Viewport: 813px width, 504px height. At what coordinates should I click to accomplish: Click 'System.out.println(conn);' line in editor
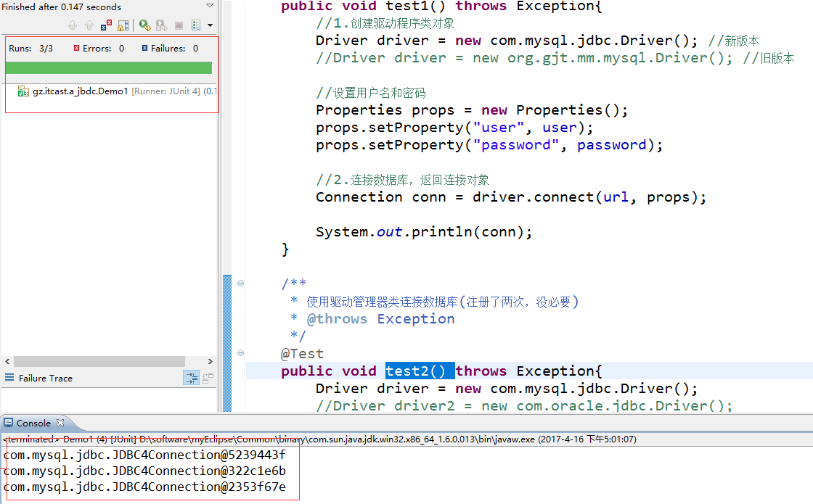coord(424,231)
